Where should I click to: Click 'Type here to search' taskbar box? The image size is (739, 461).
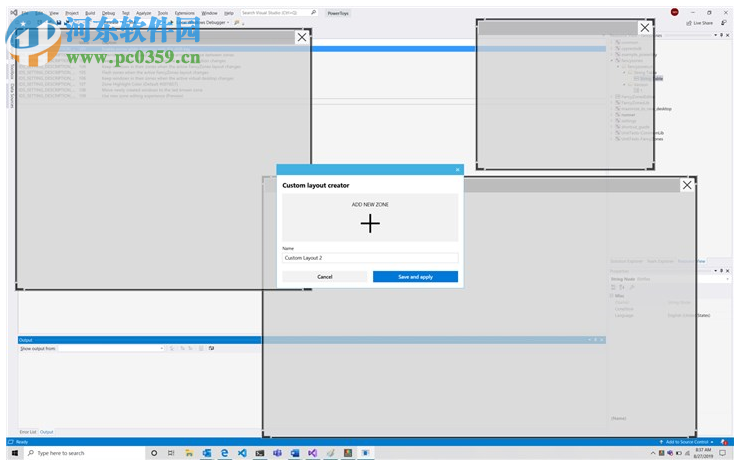(x=82, y=453)
